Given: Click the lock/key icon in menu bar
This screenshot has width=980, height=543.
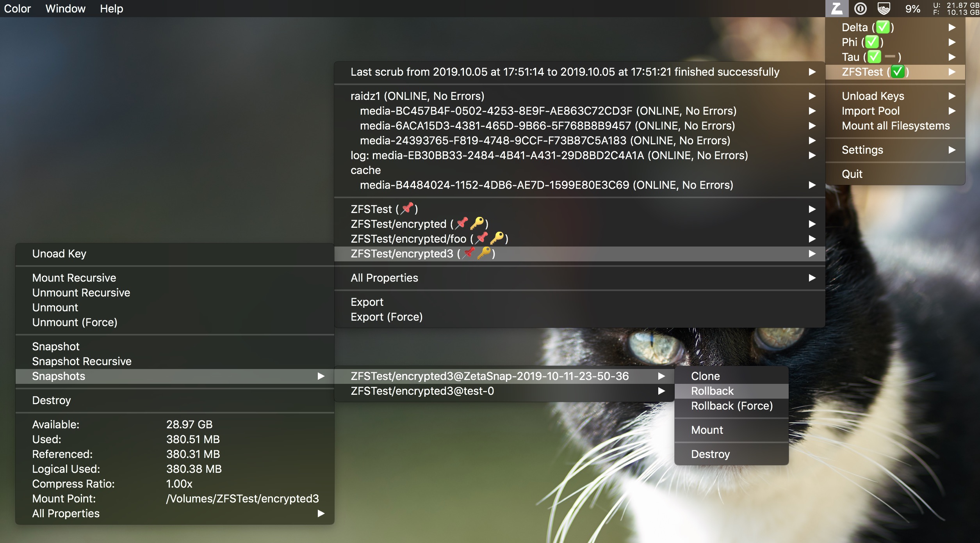Looking at the screenshot, I should pos(861,8).
